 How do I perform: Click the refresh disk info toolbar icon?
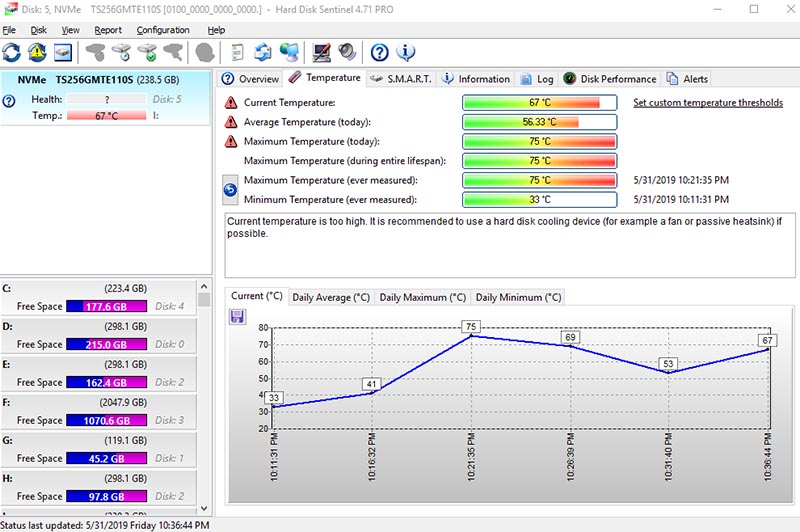[11, 52]
